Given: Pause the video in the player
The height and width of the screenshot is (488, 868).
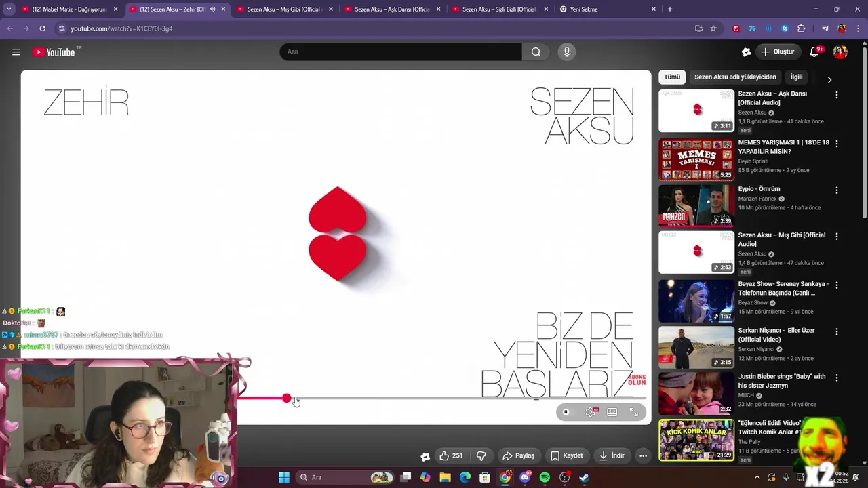Looking at the screenshot, I should click(x=566, y=412).
